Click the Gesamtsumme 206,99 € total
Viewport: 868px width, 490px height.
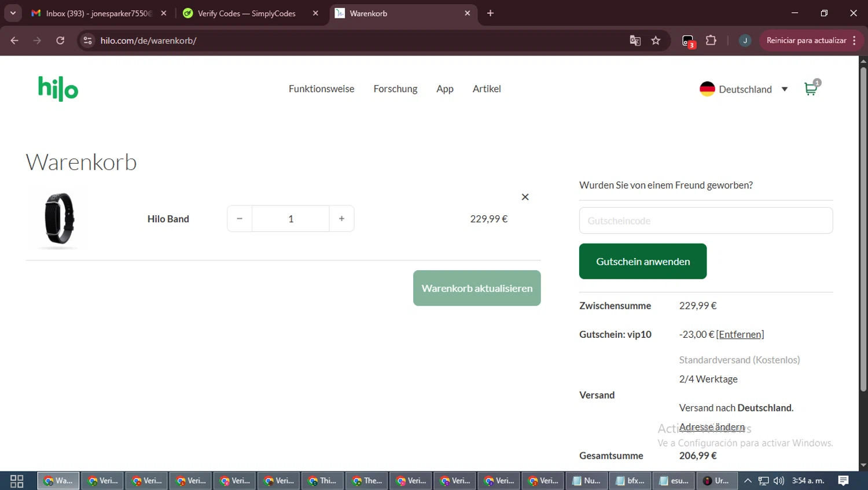point(698,456)
